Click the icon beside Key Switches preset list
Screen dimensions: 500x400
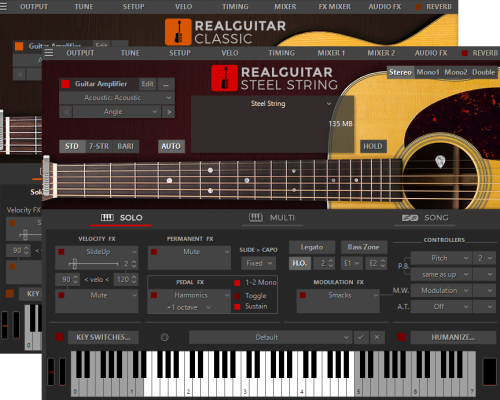[165, 337]
